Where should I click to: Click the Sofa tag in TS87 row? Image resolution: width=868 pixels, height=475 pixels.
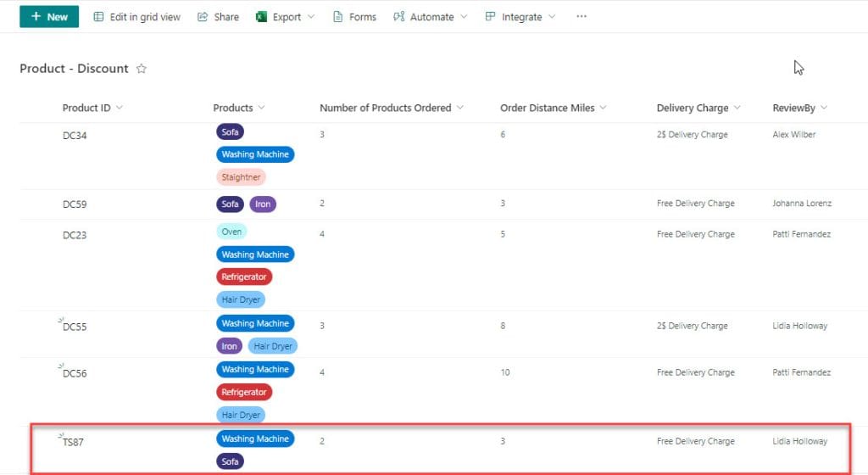(x=231, y=461)
